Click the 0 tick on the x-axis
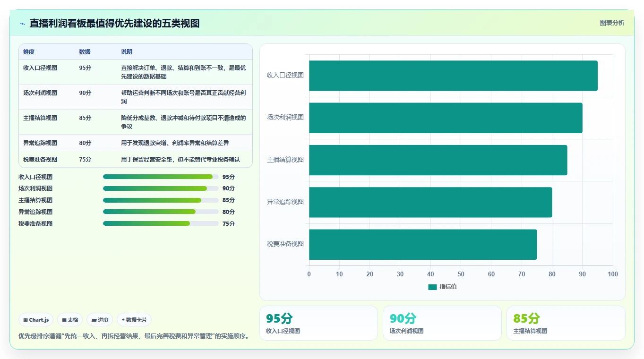 pyautogui.click(x=309, y=274)
